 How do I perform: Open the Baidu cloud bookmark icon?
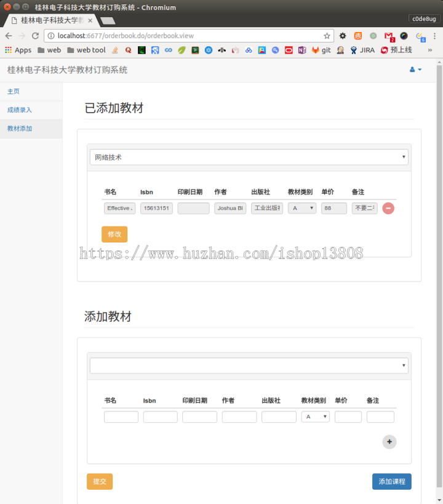tap(249, 50)
